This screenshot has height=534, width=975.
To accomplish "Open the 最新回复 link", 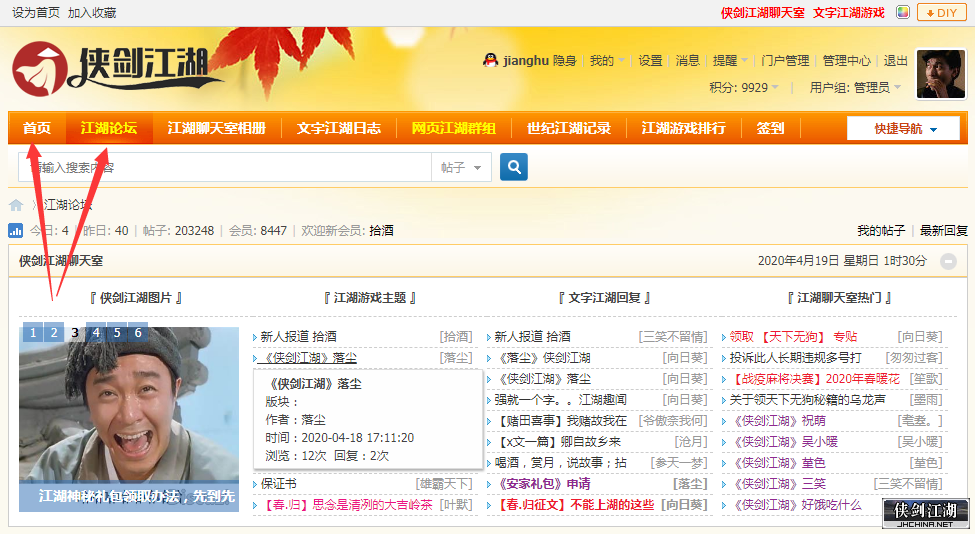I will point(944,231).
